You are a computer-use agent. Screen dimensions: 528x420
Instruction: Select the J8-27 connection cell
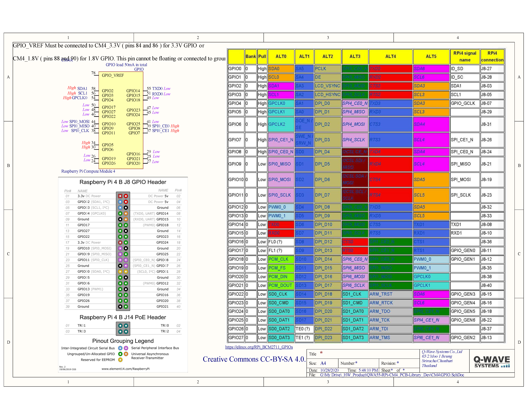coord(492,69)
